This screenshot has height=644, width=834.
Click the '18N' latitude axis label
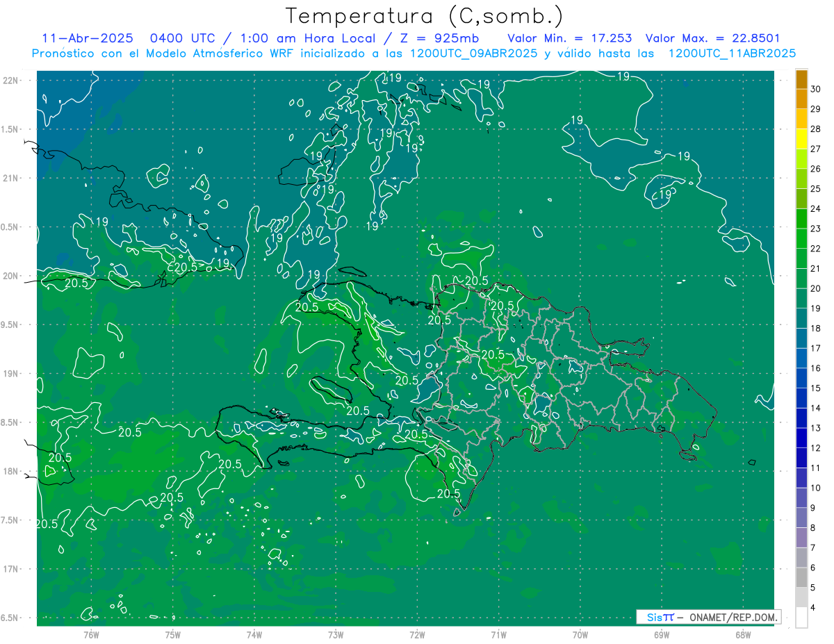[10, 471]
